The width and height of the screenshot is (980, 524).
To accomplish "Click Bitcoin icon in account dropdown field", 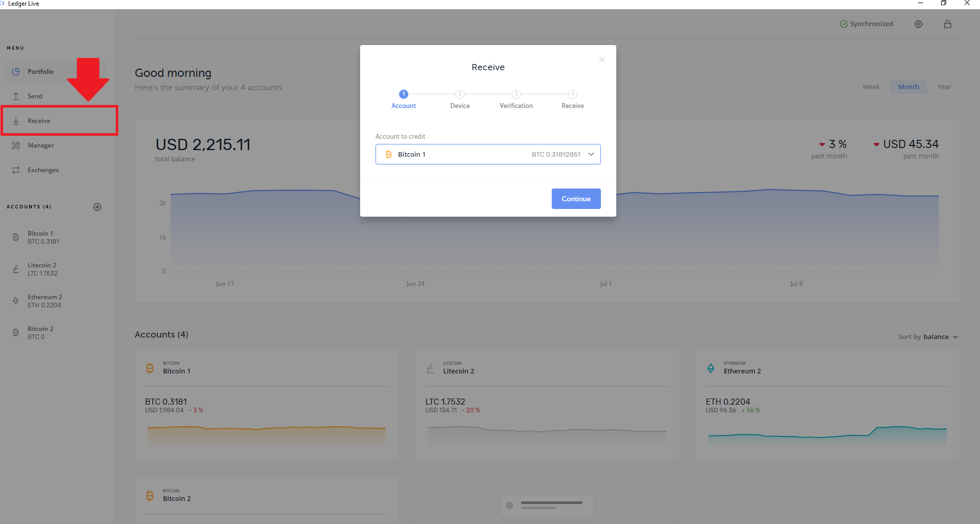I will pos(388,154).
